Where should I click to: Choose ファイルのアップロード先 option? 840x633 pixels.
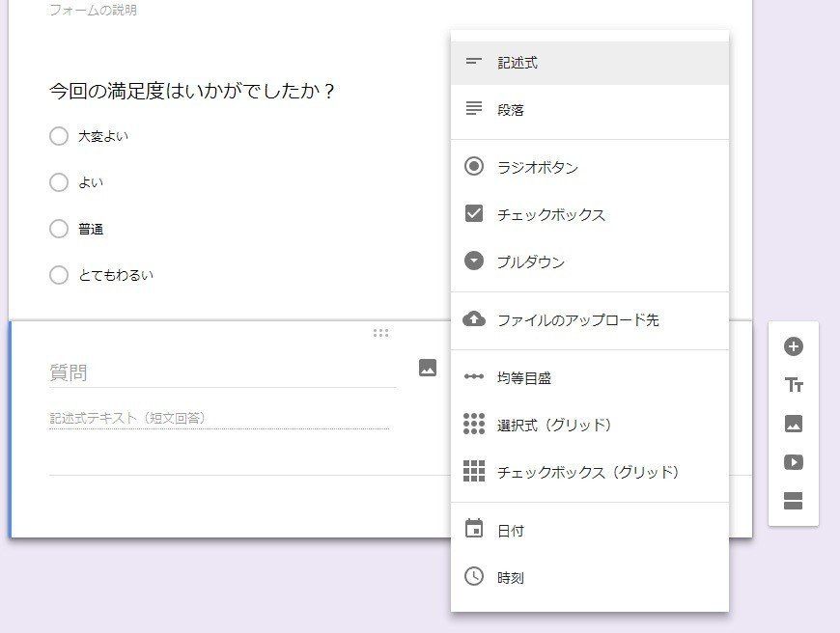(x=590, y=319)
